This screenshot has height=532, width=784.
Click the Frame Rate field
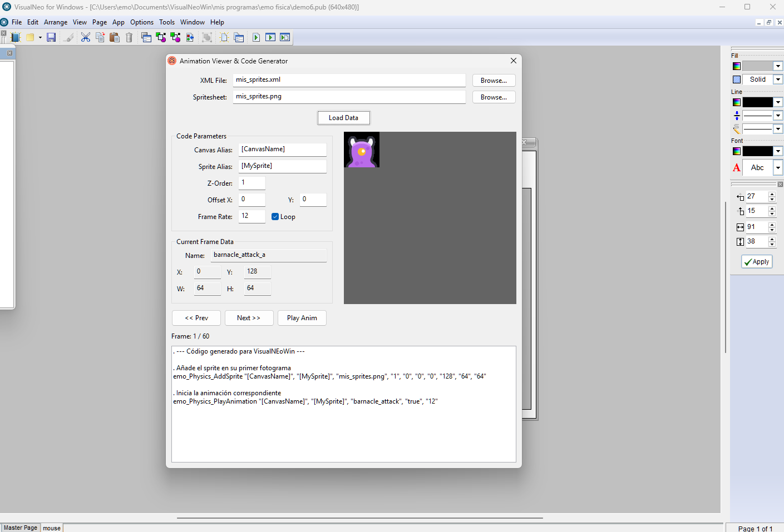252,216
